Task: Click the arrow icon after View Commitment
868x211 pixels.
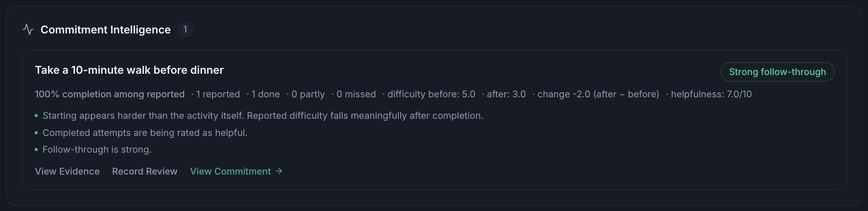Action: point(279,171)
